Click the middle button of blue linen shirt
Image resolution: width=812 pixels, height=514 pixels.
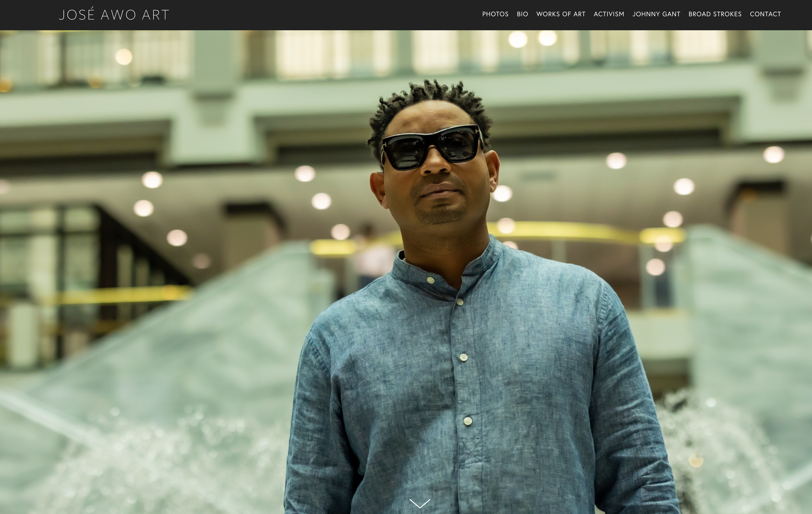(463, 357)
